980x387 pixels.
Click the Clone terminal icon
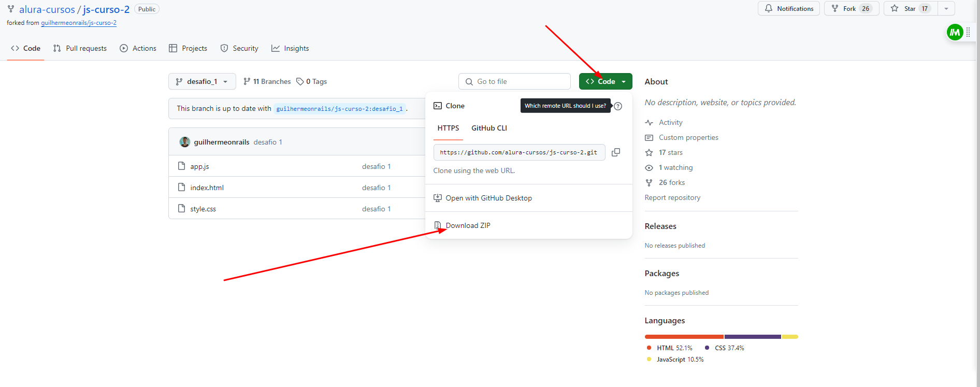pyautogui.click(x=438, y=106)
